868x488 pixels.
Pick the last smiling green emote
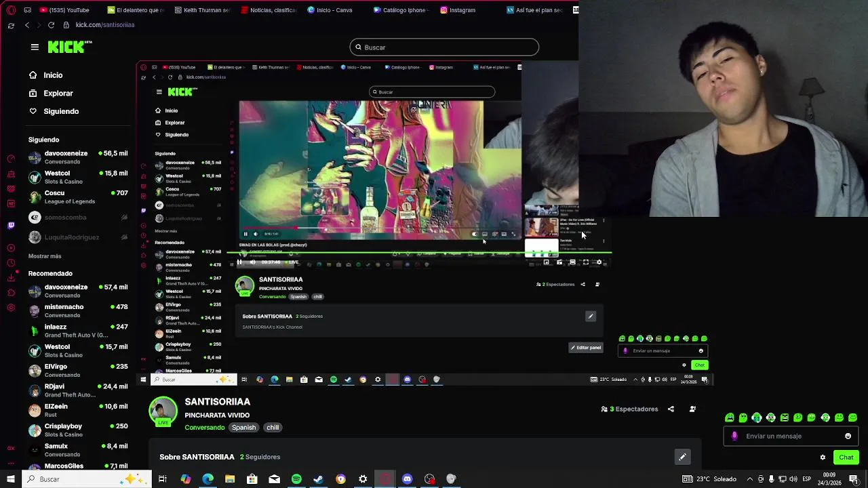point(852,418)
